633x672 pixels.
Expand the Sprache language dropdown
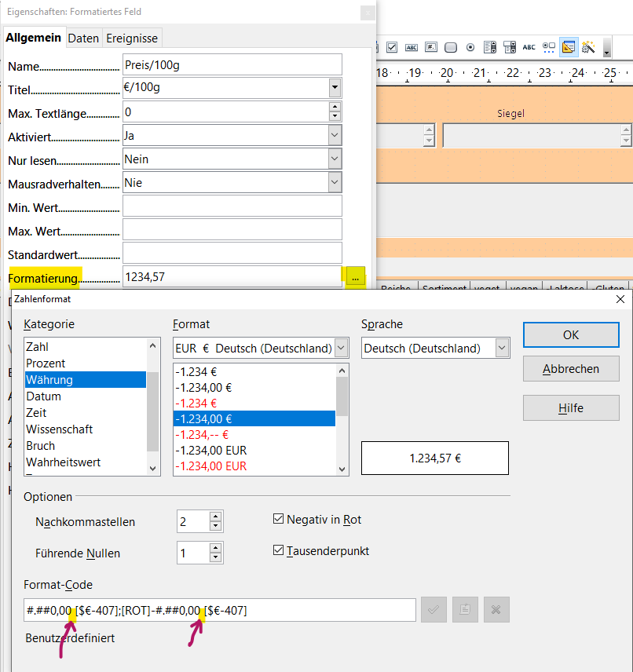coord(501,348)
